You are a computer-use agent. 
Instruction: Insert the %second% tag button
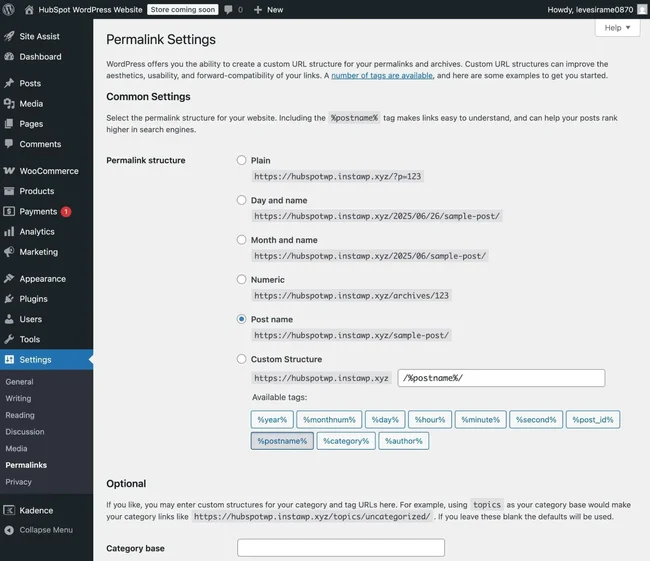coord(536,420)
